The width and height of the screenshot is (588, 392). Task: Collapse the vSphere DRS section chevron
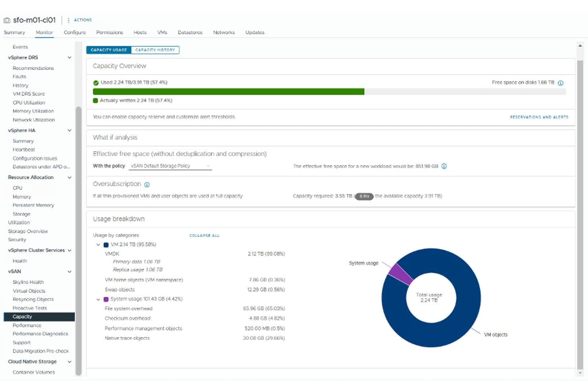70,58
